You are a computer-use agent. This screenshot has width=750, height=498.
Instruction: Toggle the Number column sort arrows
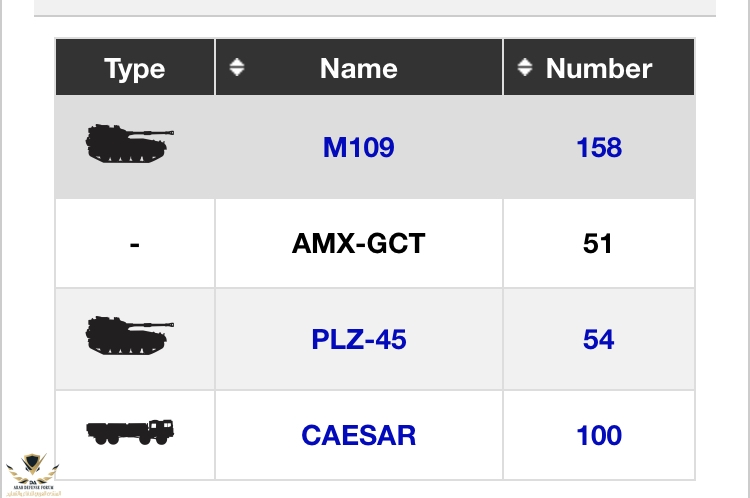(525, 67)
